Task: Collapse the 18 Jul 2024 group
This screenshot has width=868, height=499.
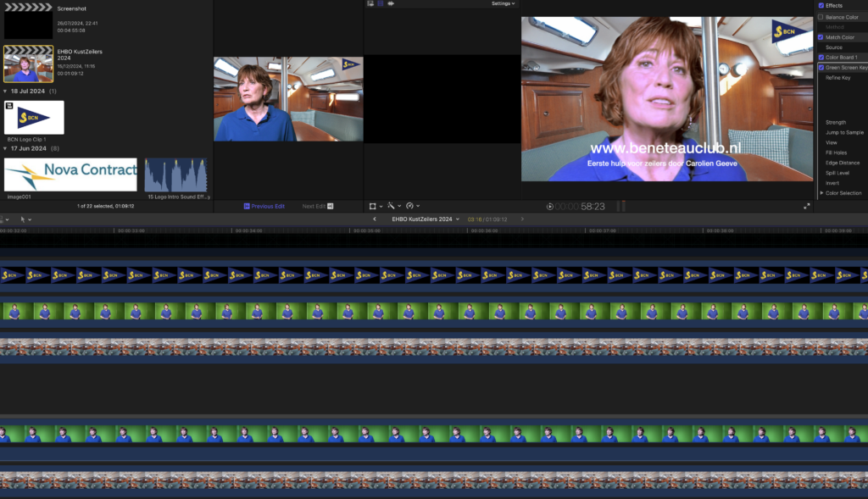Action: [x=7, y=91]
